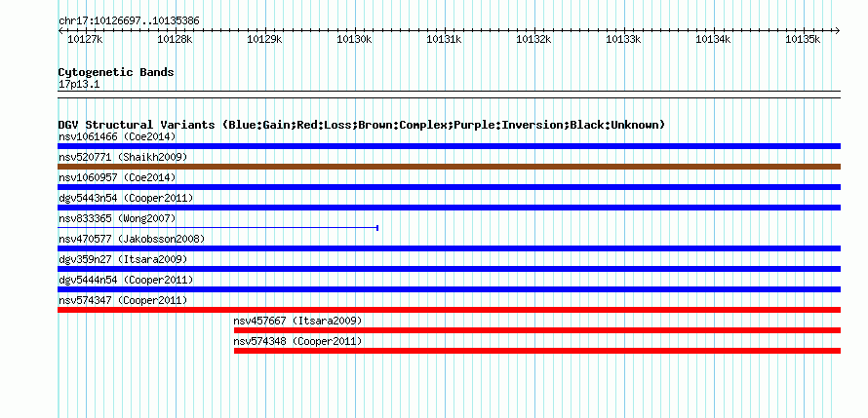Click the Cytogenetic Bands track title
868x418 pixels.
pos(116,72)
